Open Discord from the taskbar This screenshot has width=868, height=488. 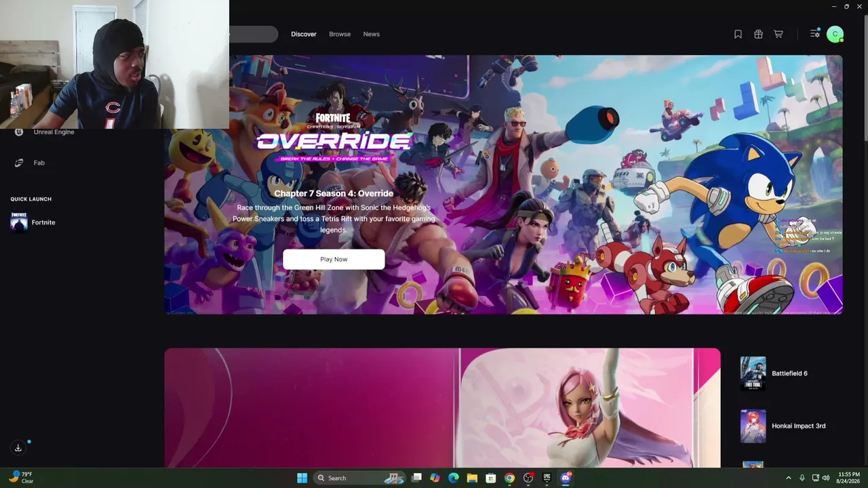point(566,478)
